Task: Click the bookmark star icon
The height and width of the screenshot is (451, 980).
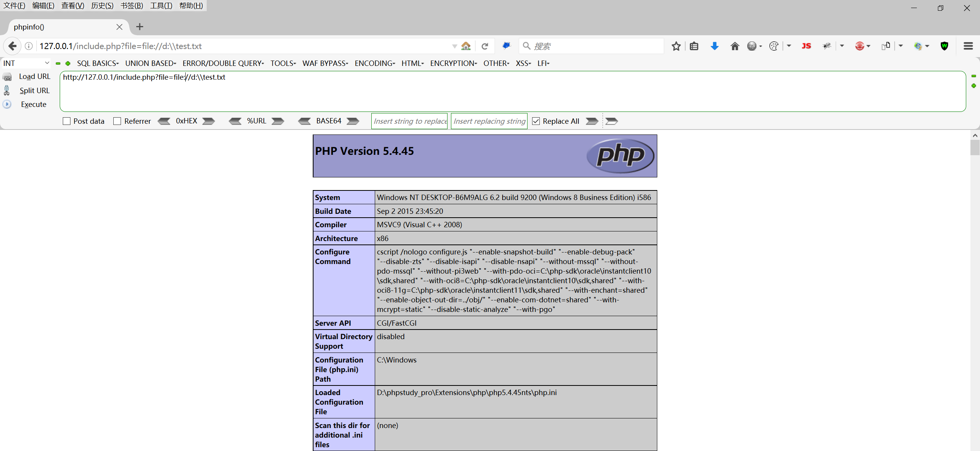Action: point(676,46)
